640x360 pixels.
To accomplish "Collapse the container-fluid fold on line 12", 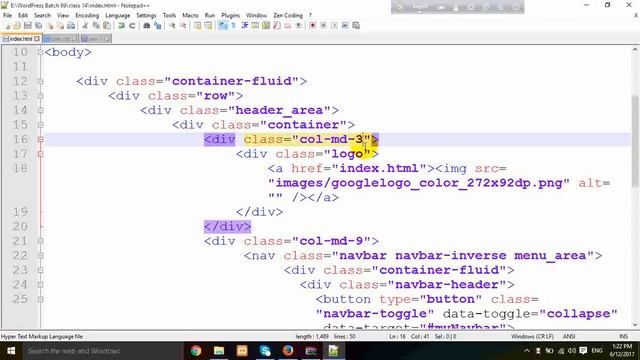I will (40, 81).
